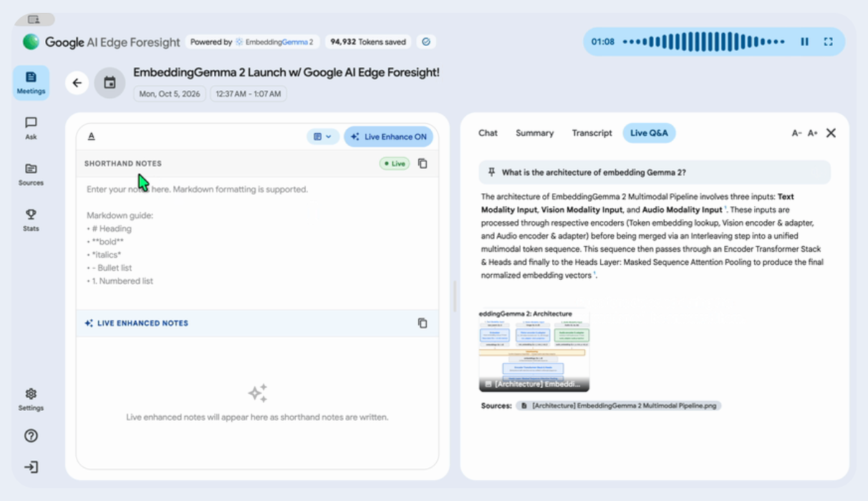Click the green Live status badge
The width and height of the screenshot is (868, 501).
pos(395,164)
